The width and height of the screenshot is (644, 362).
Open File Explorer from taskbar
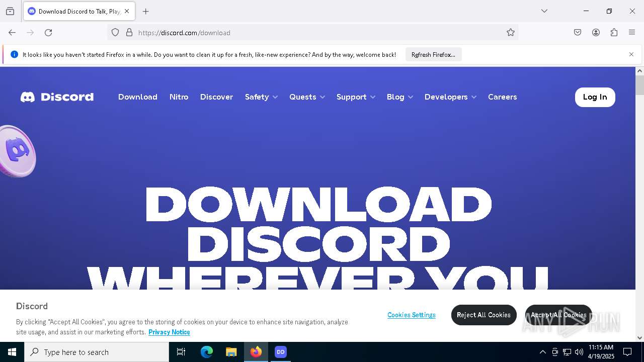(231, 352)
